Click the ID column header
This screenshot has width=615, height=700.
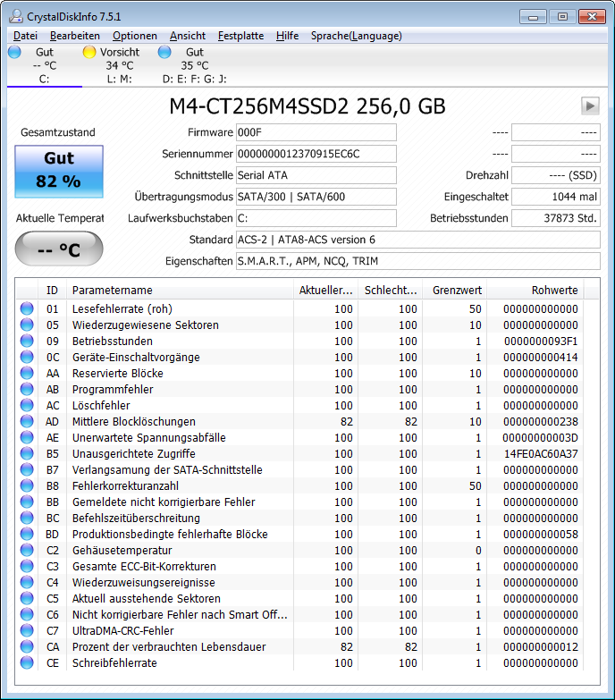tap(52, 291)
